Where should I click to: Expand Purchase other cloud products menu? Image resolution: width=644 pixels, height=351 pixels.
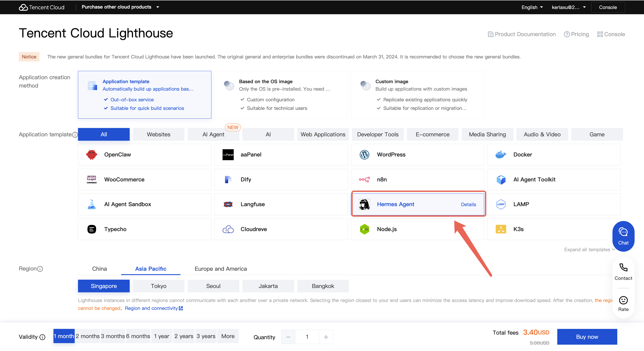coord(120,7)
